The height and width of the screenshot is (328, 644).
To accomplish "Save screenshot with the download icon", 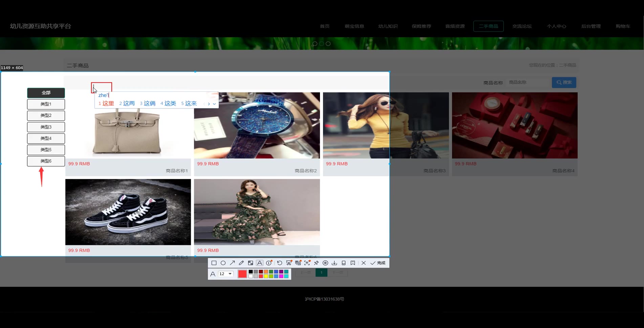I will (x=335, y=263).
